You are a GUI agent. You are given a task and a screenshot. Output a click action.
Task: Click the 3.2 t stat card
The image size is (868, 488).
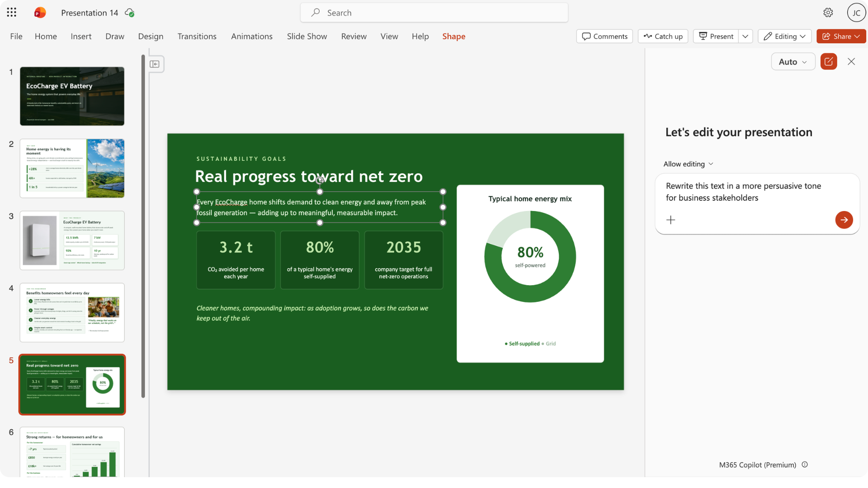coord(236,260)
